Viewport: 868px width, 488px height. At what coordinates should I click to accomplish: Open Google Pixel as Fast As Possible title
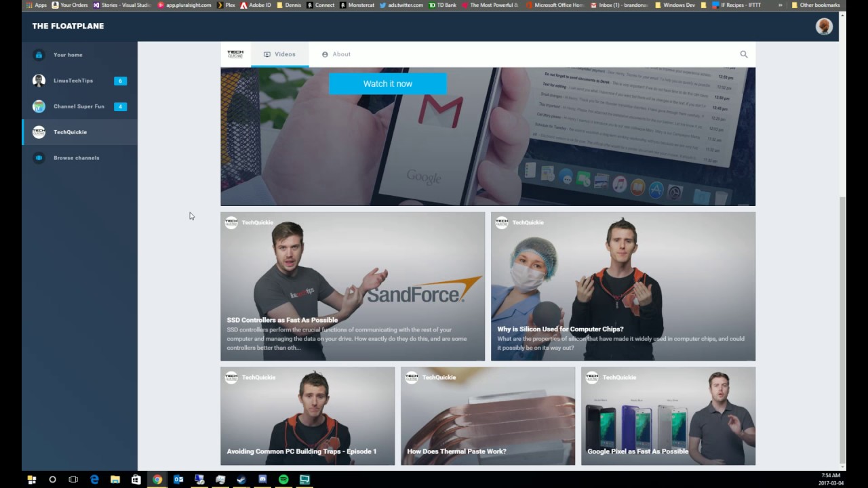pos(637,451)
